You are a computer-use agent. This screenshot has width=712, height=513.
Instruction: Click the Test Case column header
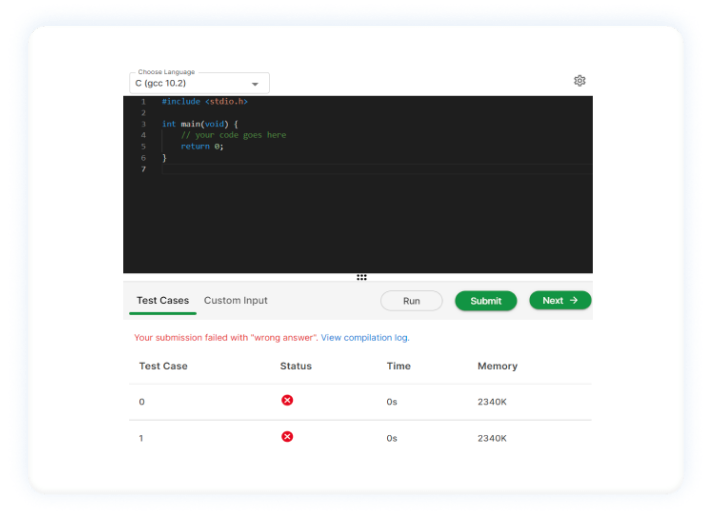coord(163,366)
